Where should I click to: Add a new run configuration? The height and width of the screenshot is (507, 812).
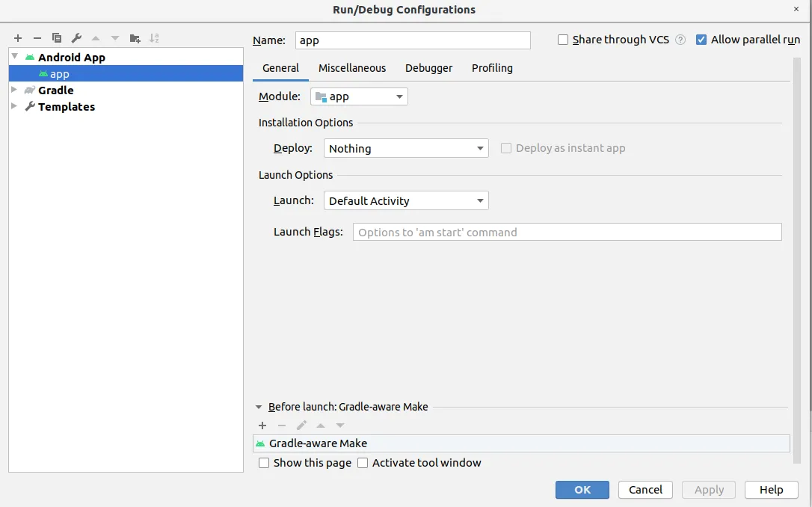point(18,38)
